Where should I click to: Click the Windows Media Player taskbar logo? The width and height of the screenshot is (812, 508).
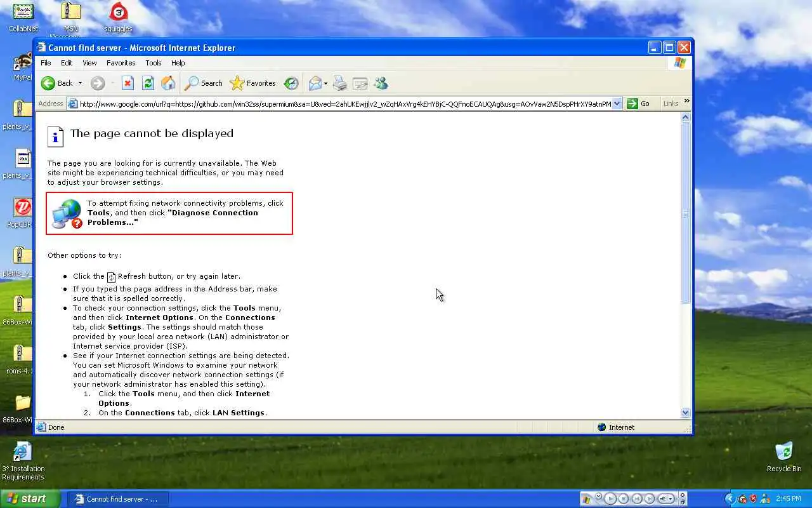586,499
